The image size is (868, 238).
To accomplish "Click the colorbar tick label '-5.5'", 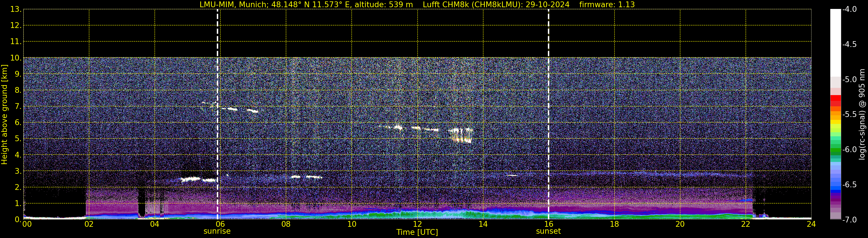I will 850,115.
